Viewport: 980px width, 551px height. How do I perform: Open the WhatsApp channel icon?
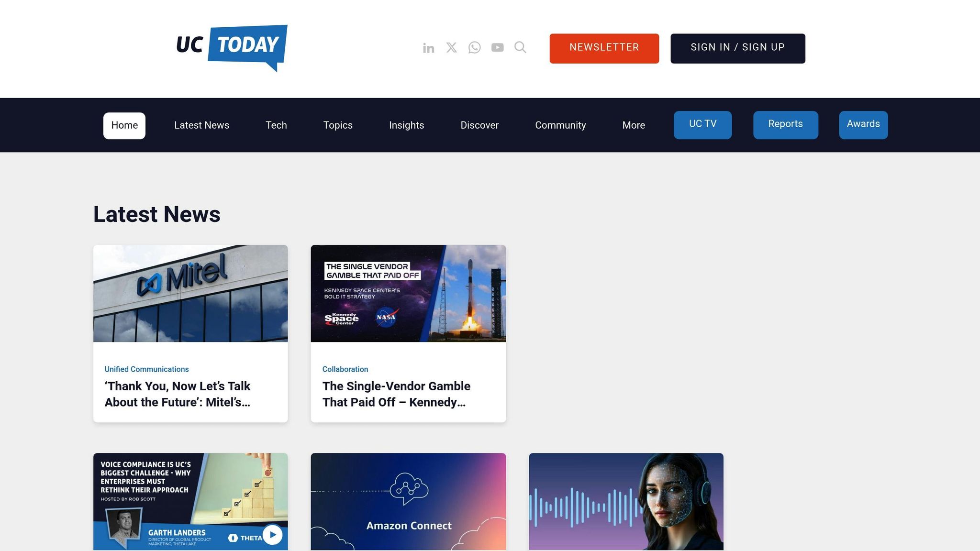(x=474, y=47)
